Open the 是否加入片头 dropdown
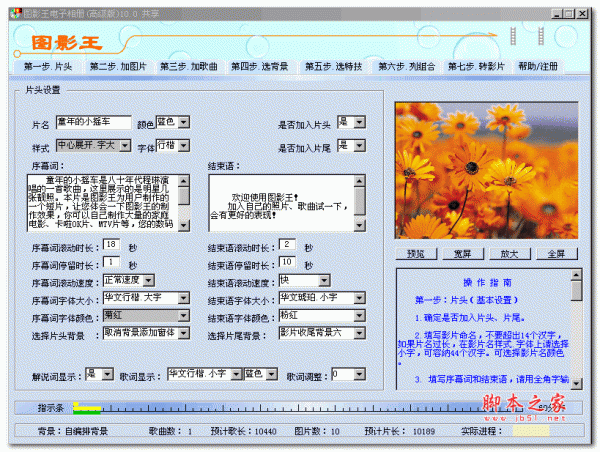This screenshot has width=600, height=452. pos(359,122)
